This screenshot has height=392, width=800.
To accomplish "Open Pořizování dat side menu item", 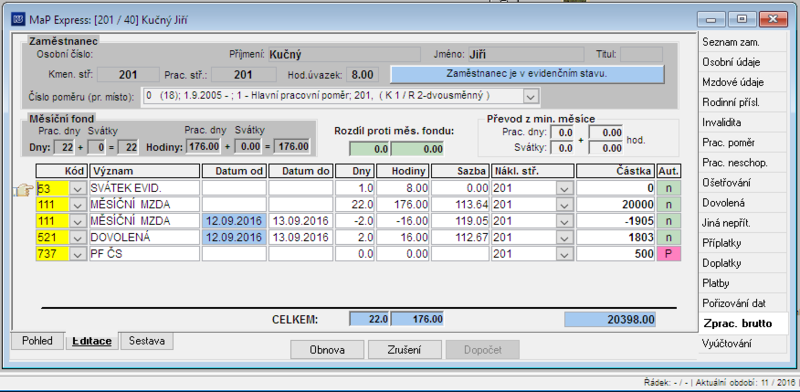I will click(742, 303).
